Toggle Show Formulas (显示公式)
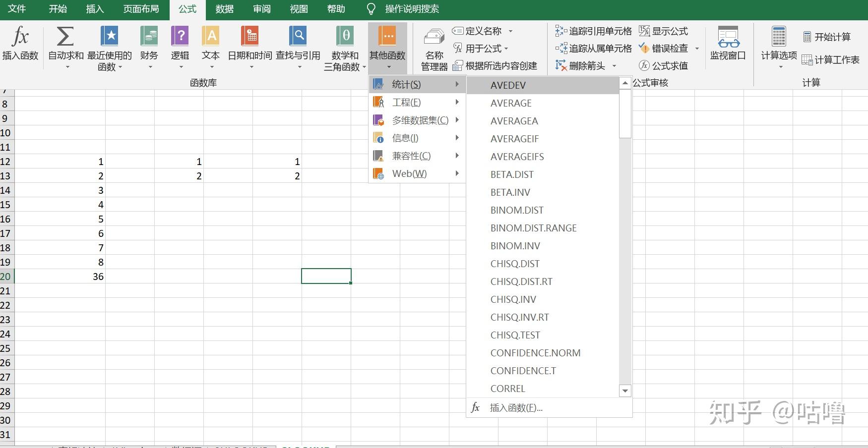Screen dimensions: 868x448 [663, 31]
